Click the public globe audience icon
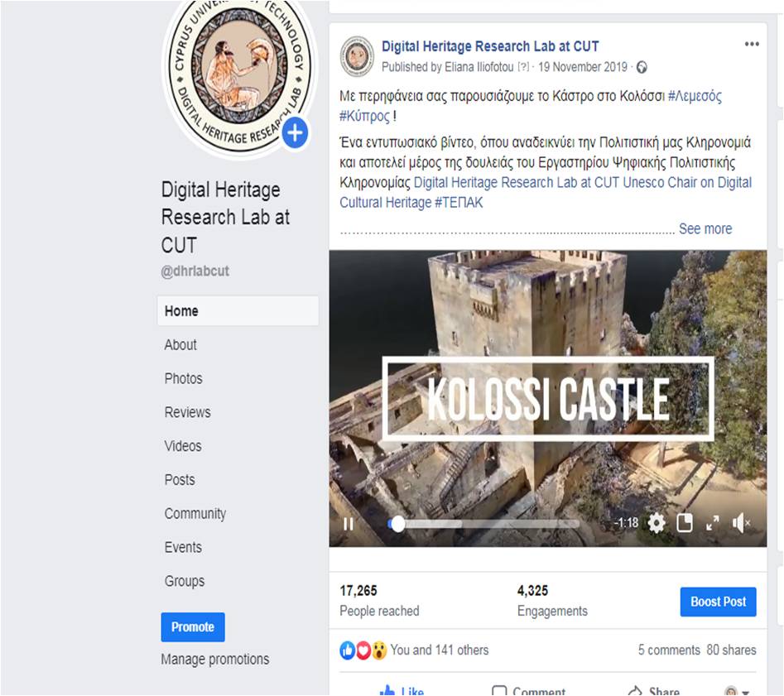784x696 pixels. 642,68
